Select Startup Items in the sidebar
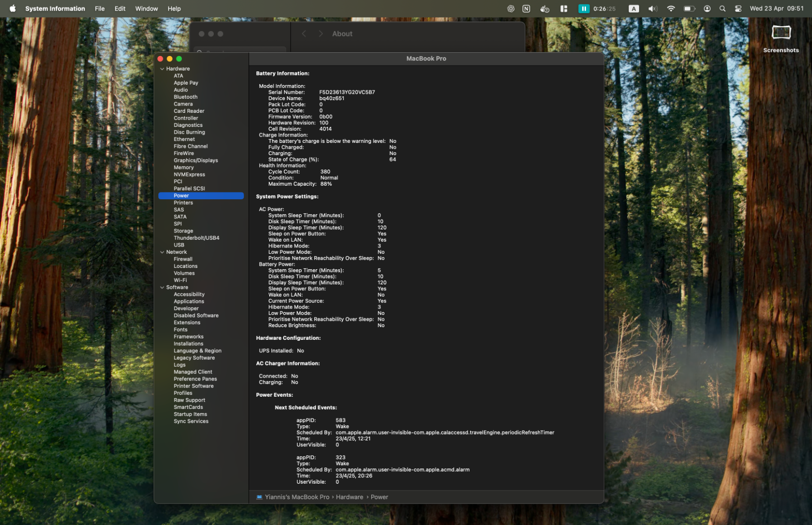The width and height of the screenshot is (812, 525). [190, 414]
